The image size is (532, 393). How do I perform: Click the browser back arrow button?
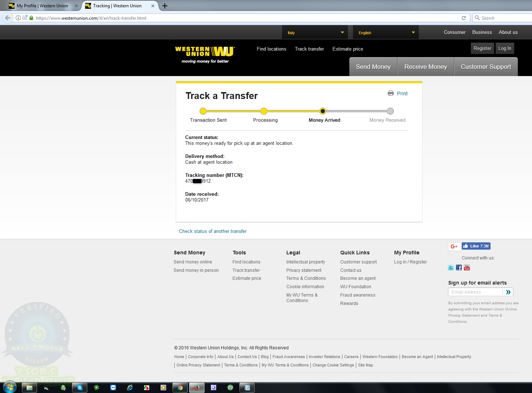[x=8, y=17]
